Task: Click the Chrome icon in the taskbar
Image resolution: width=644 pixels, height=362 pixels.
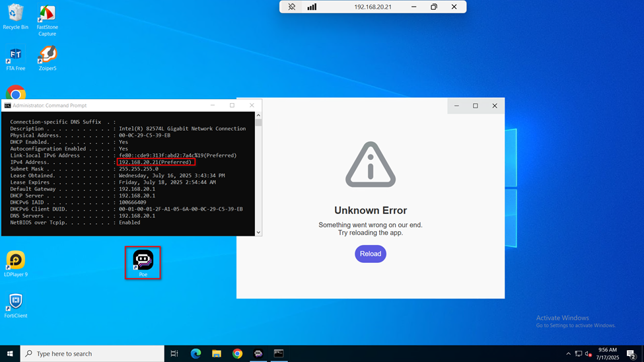Action: (237, 353)
